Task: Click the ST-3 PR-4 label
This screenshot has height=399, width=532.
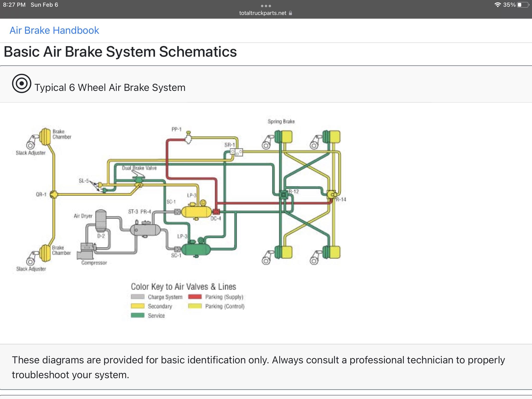Action: (139, 212)
